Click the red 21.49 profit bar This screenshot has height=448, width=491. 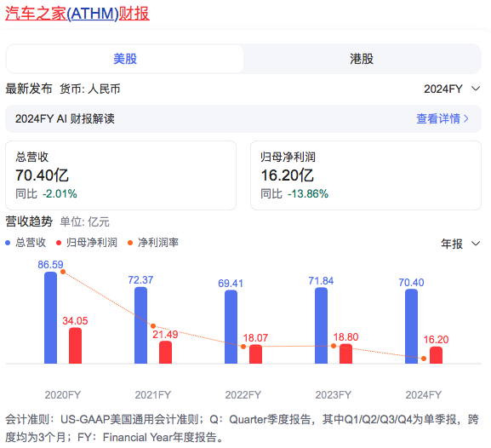tap(165, 352)
